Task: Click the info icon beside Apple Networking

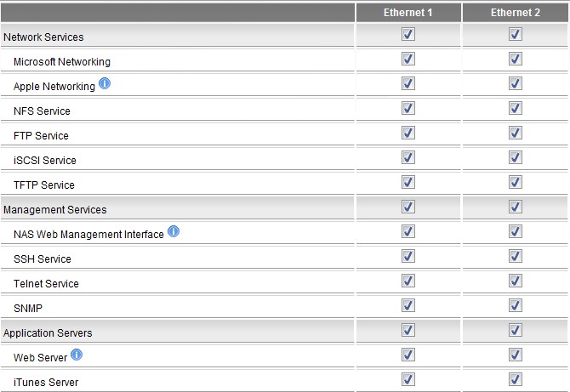Action: 105,83
